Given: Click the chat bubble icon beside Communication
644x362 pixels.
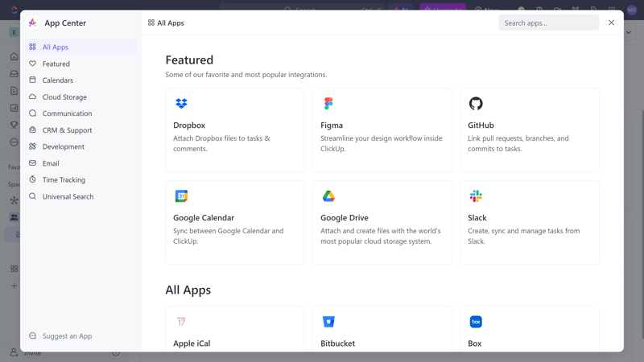Looking at the screenshot, I should click(32, 113).
